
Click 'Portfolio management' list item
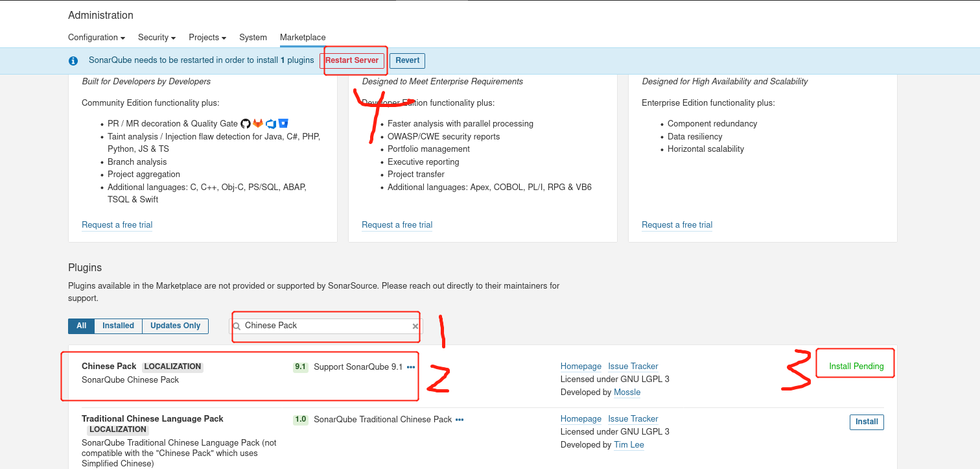(x=428, y=149)
